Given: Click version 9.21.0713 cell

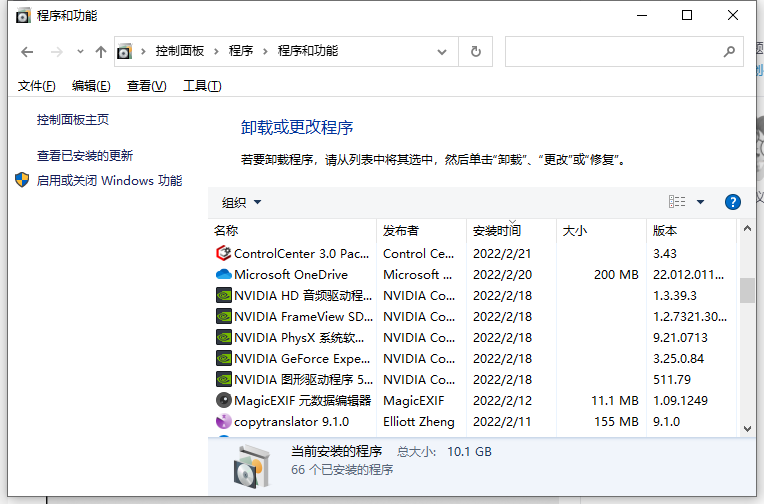Looking at the screenshot, I should tap(680, 337).
